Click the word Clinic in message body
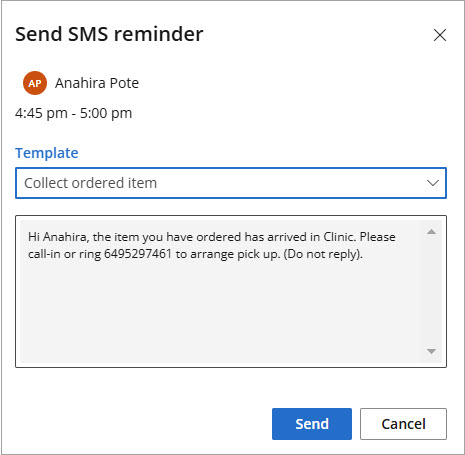Viewport: 465px width, 455px height. (338, 237)
